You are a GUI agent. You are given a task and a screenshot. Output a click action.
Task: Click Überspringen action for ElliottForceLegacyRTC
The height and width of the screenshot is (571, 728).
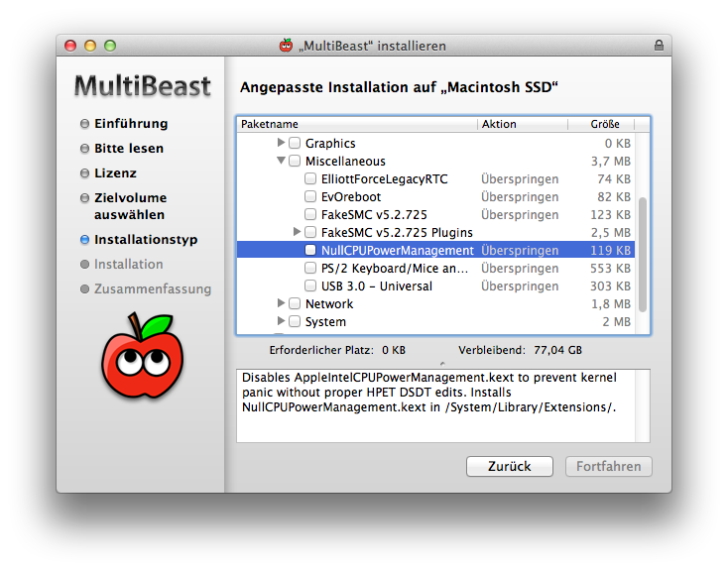tap(520, 178)
